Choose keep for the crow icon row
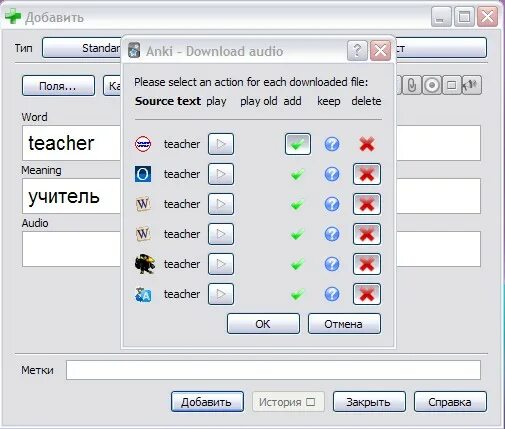 click(332, 264)
